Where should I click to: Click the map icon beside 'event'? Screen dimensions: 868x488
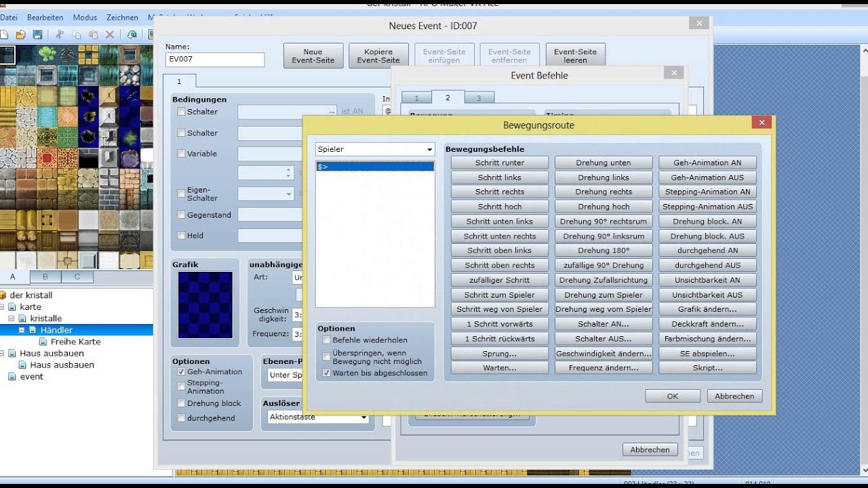(13, 376)
